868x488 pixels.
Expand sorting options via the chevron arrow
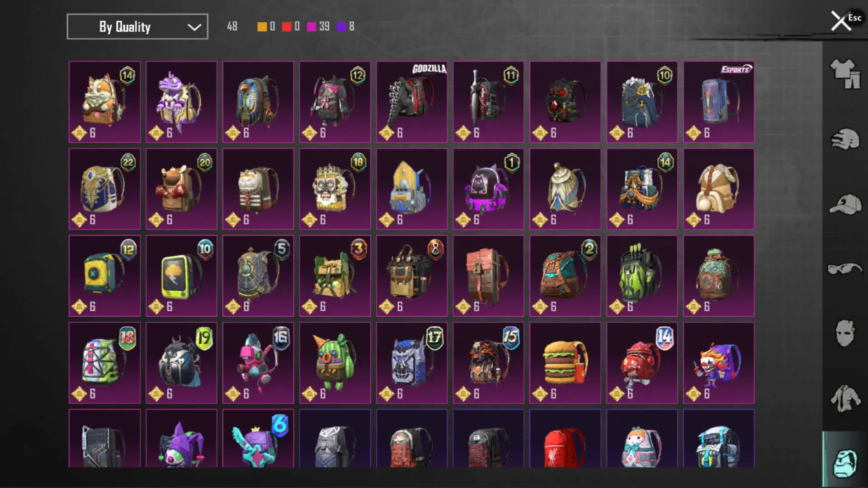click(194, 27)
